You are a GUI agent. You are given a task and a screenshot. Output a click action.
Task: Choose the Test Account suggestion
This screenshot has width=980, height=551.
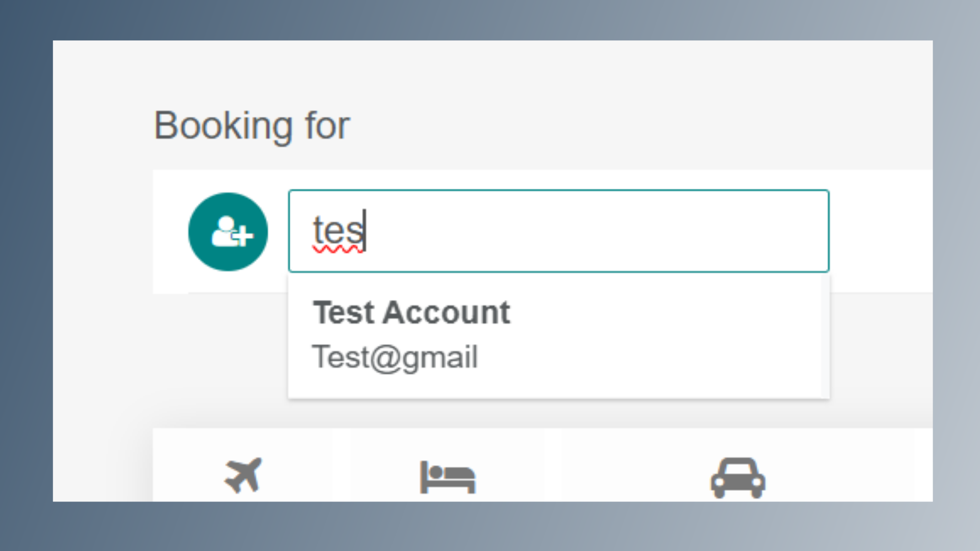coord(411,312)
